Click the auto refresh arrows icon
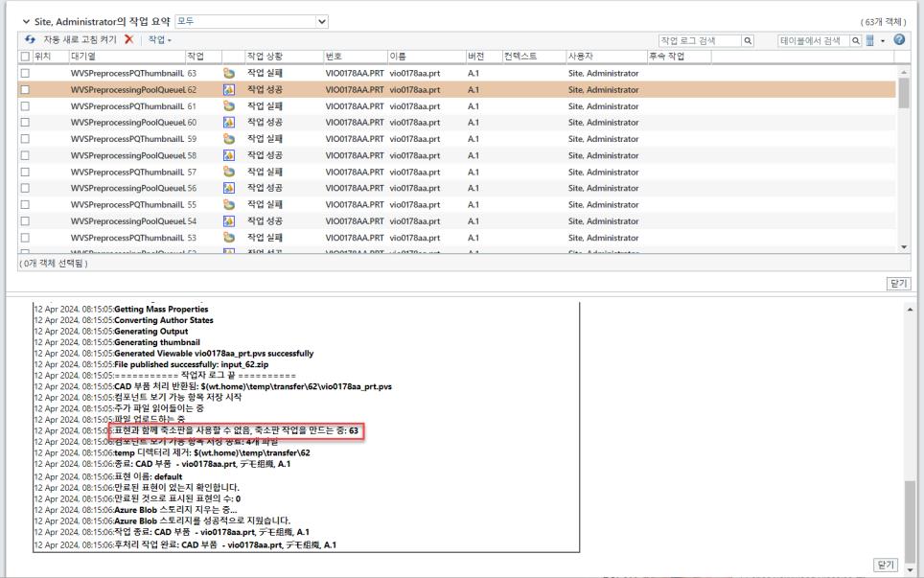Image resolution: width=924 pixels, height=578 pixels. click(30, 39)
